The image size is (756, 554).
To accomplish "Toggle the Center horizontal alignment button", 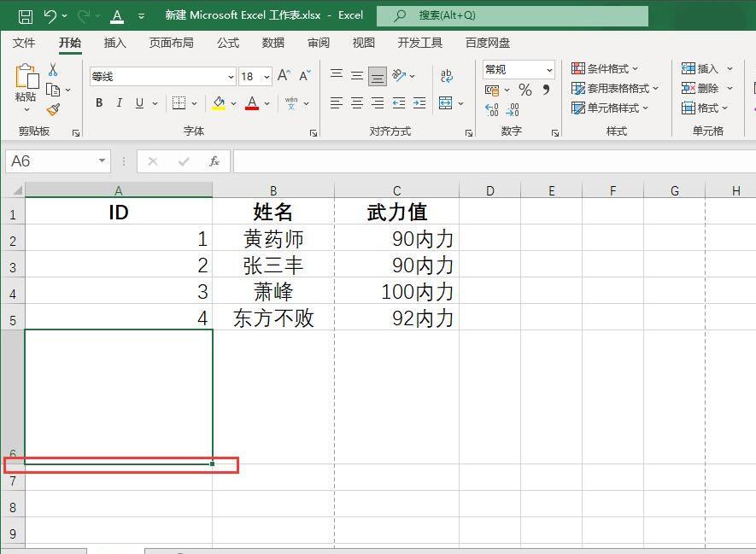I will click(x=357, y=102).
